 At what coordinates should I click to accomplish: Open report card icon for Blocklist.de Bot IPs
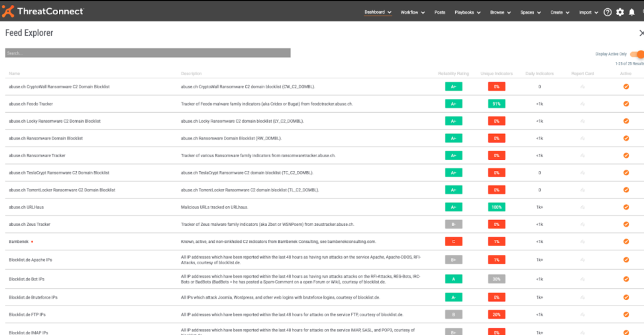point(582,279)
